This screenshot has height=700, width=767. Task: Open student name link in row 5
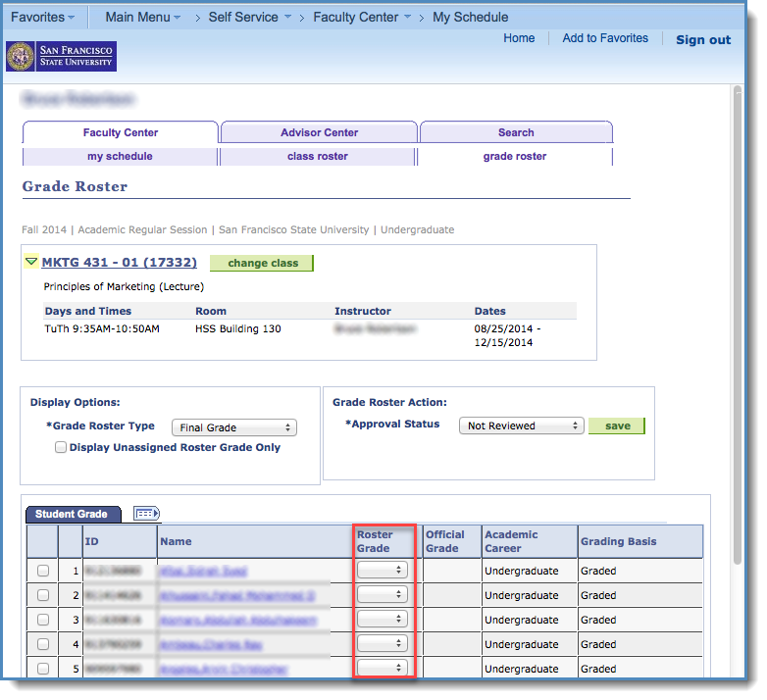point(224,669)
